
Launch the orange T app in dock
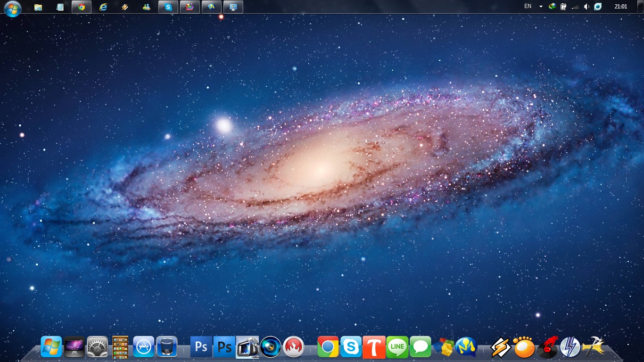pos(374,348)
